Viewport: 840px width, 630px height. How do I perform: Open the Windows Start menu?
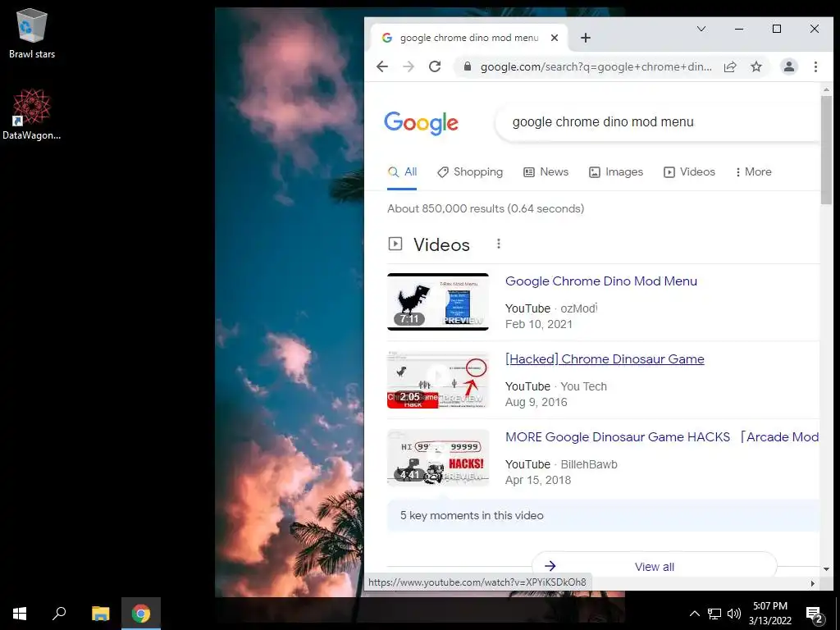(x=20, y=614)
